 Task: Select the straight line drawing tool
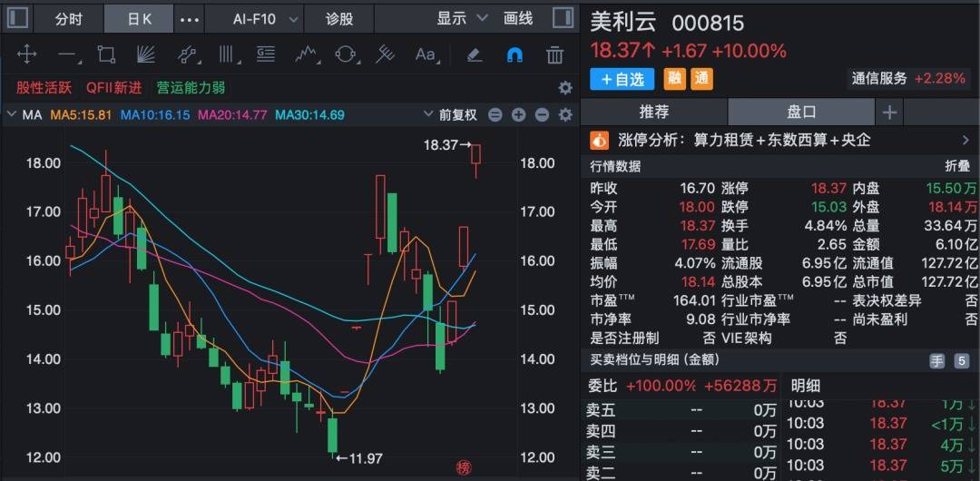67,55
